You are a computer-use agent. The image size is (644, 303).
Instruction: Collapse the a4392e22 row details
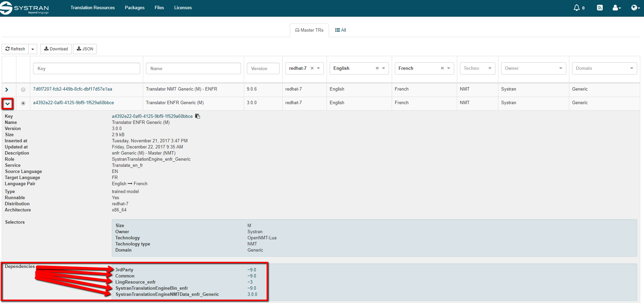point(8,104)
